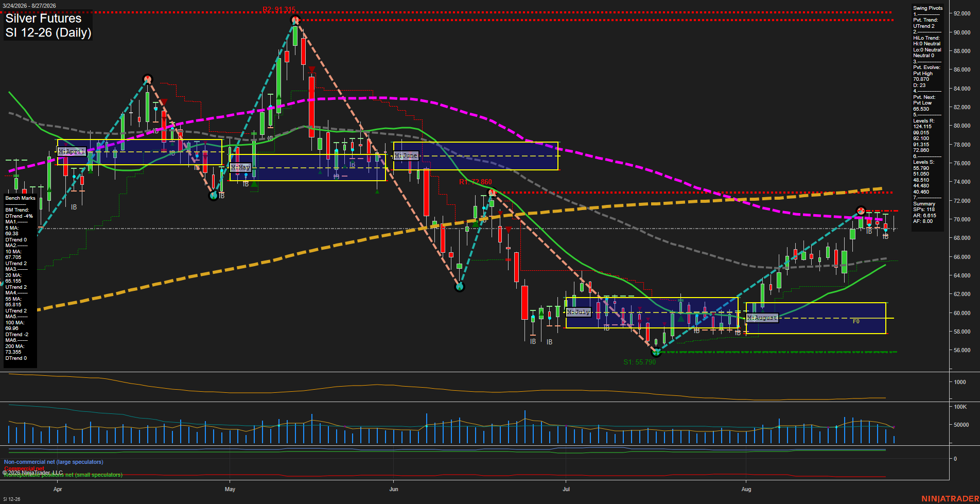Click the Apr time axis label
This screenshot has width=980, height=504.
pos(58,489)
